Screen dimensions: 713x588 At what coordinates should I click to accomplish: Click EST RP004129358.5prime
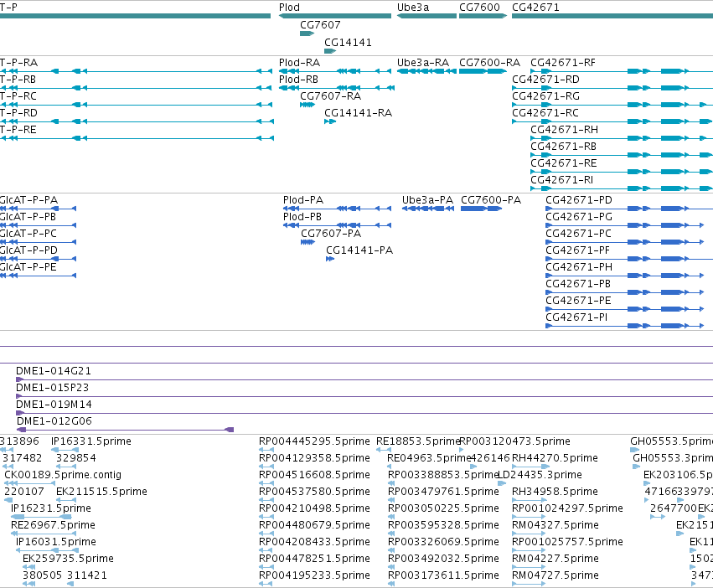coord(314,458)
